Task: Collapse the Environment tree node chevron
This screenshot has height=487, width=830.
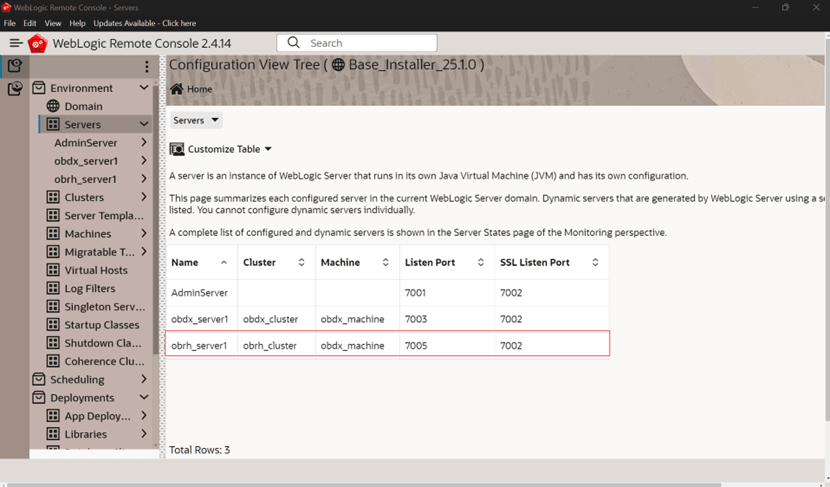Action: [x=143, y=87]
